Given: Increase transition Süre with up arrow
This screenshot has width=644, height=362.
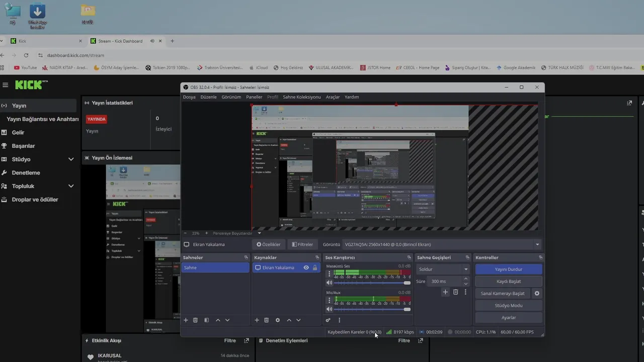Looking at the screenshot, I should click(465, 279).
